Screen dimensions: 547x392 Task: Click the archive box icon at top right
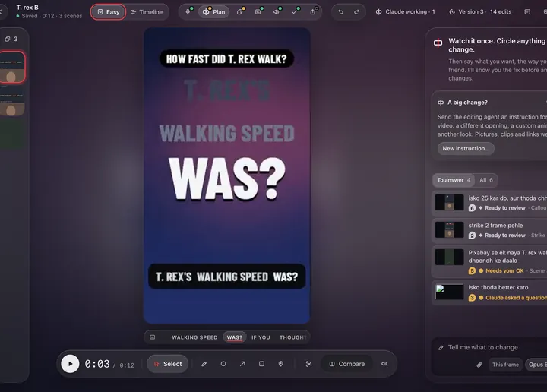point(527,12)
